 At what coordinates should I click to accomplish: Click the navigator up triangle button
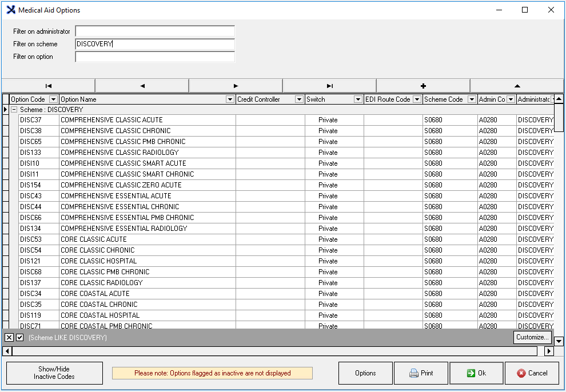pyautogui.click(x=517, y=86)
